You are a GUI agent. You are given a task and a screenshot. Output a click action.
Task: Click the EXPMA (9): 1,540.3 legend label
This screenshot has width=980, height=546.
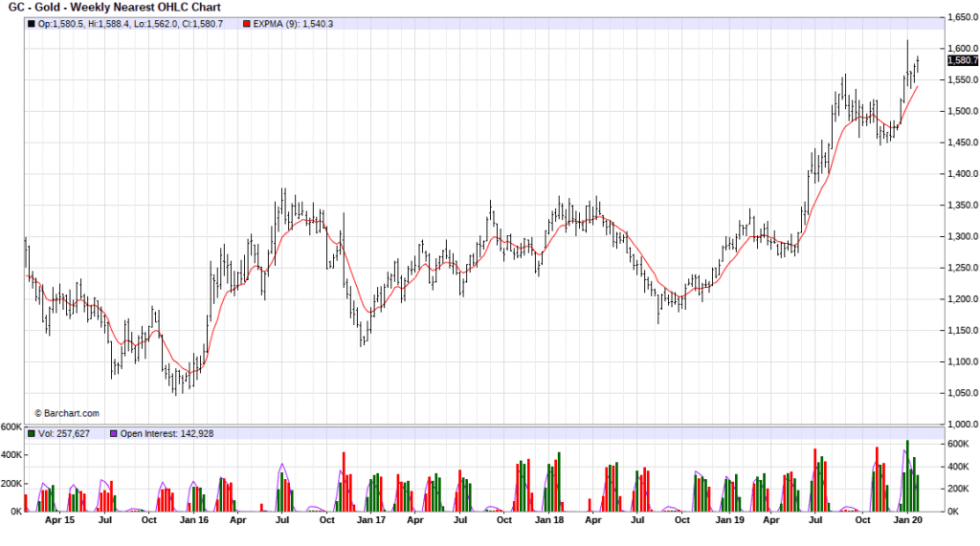(x=293, y=23)
